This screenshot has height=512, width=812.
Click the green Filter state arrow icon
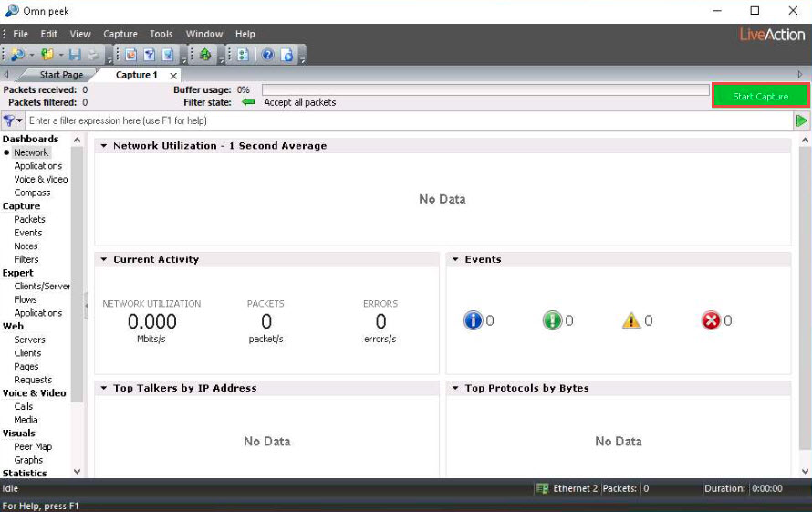coord(248,102)
